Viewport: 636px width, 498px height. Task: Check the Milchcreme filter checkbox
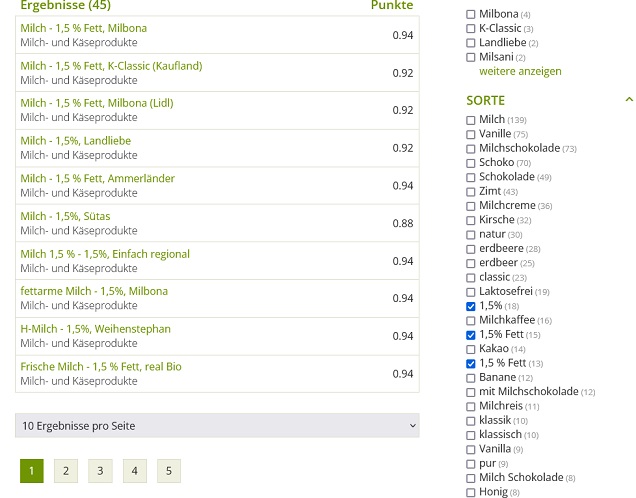[x=471, y=206]
